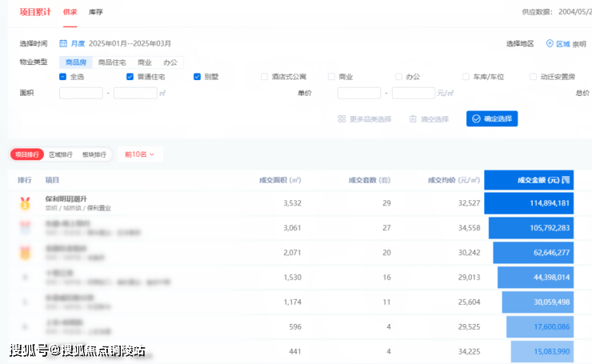Click the grid icon for 更多品类选择
Viewport: 592px width, 364px height.
point(342,118)
